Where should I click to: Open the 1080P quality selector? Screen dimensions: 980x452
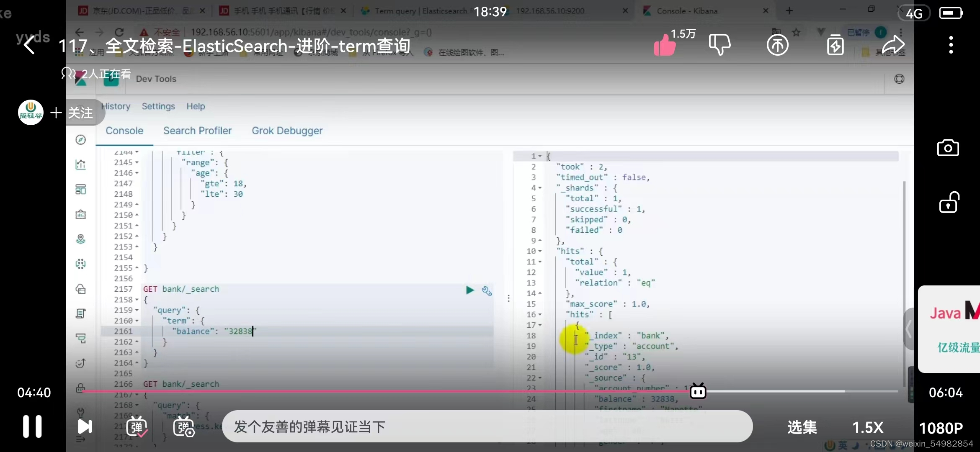[941, 428]
